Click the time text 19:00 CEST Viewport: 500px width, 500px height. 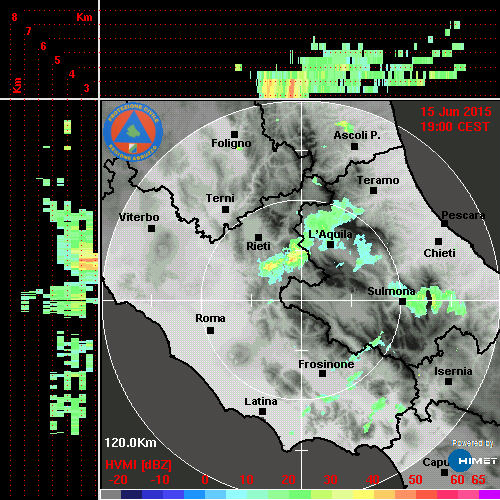tap(455, 127)
